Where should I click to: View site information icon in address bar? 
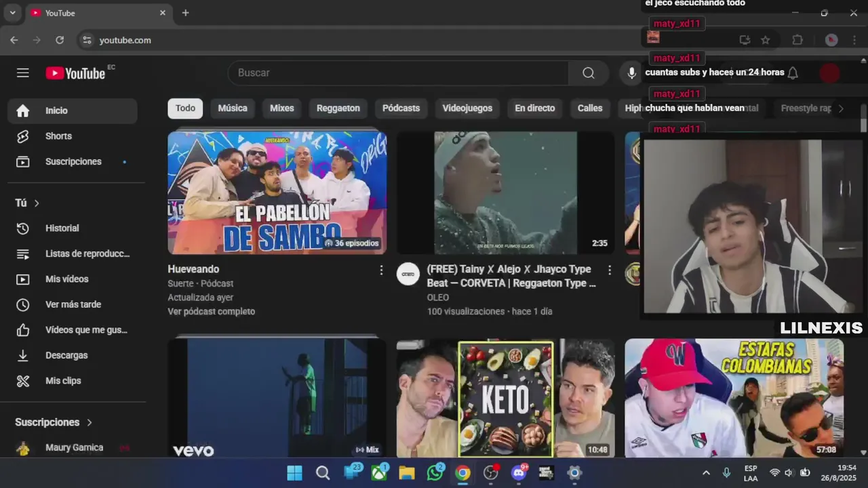click(87, 40)
